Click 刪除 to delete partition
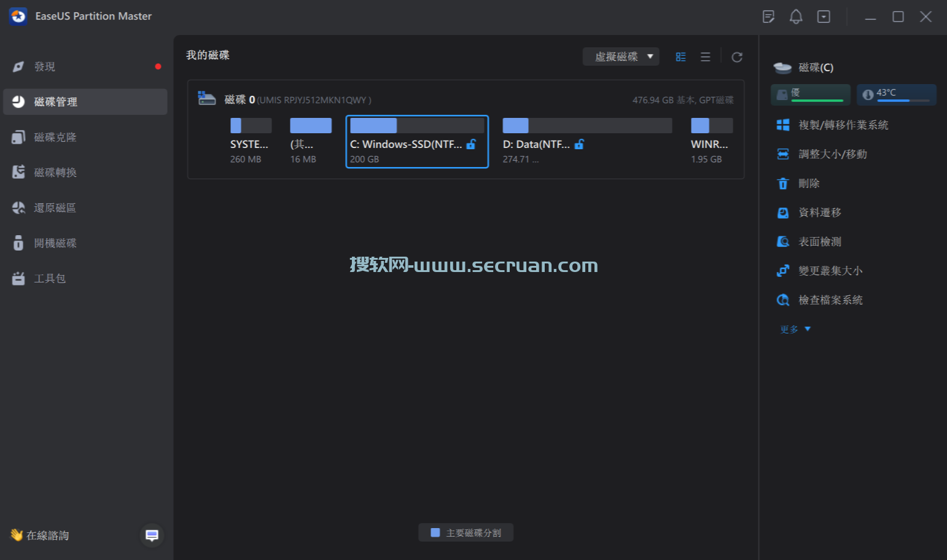 798,183
